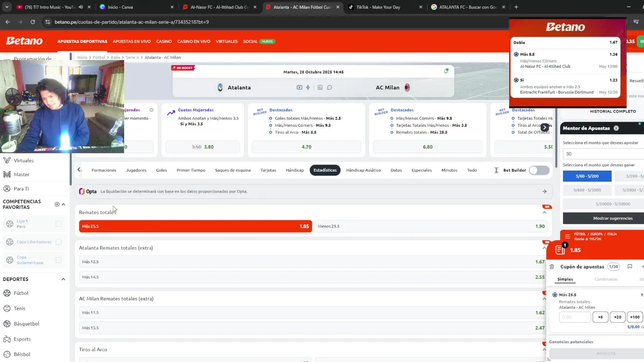Click the Atalanta team crest
This screenshot has height=362, width=644.
click(220, 87)
